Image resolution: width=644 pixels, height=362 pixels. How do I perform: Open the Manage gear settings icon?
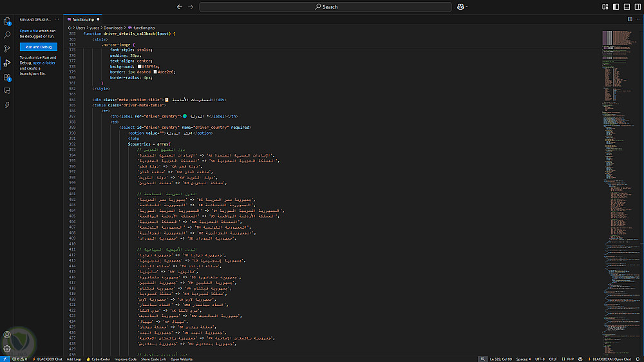pyautogui.click(x=7, y=348)
